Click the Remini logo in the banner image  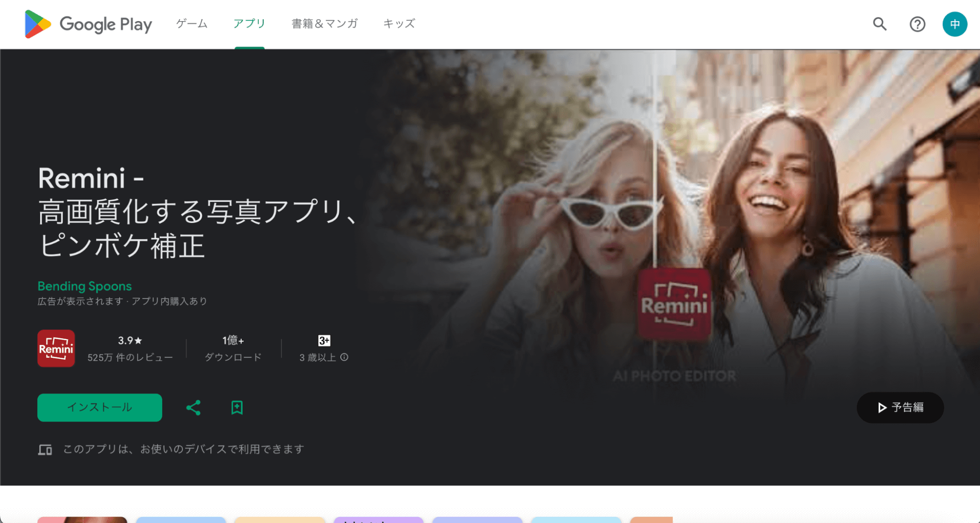[674, 304]
